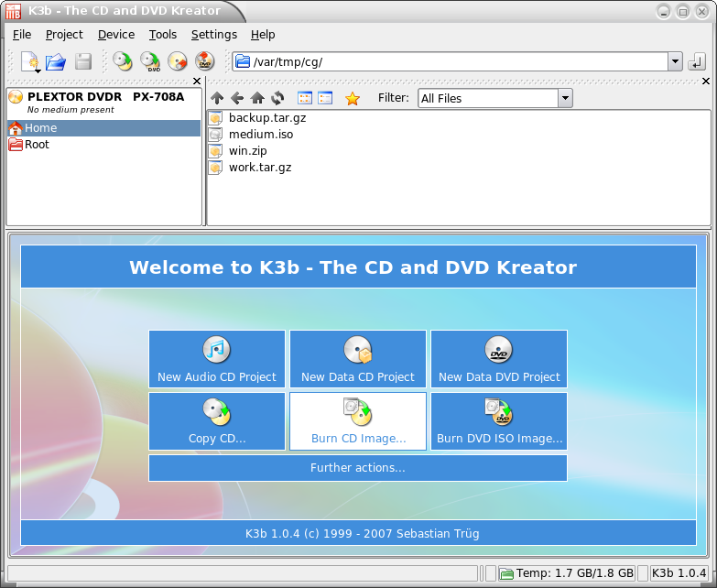Screen dimensions: 717x588
Task: Open the Device menu
Action: click(x=116, y=35)
